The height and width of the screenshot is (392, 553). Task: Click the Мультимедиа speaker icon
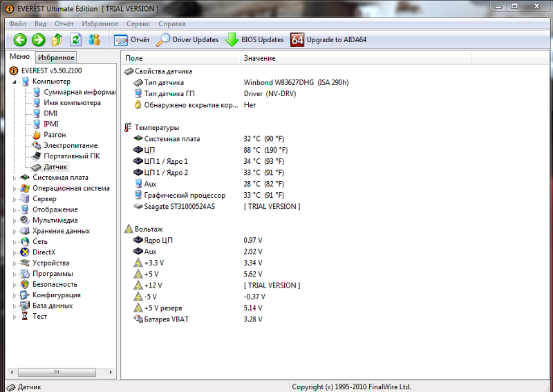[x=25, y=220]
